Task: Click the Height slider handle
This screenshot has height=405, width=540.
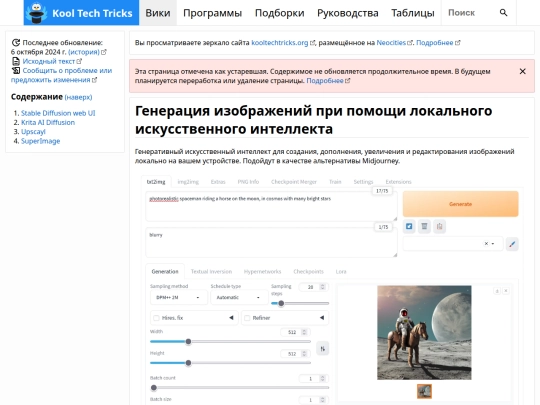Action: pyautogui.click(x=188, y=363)
